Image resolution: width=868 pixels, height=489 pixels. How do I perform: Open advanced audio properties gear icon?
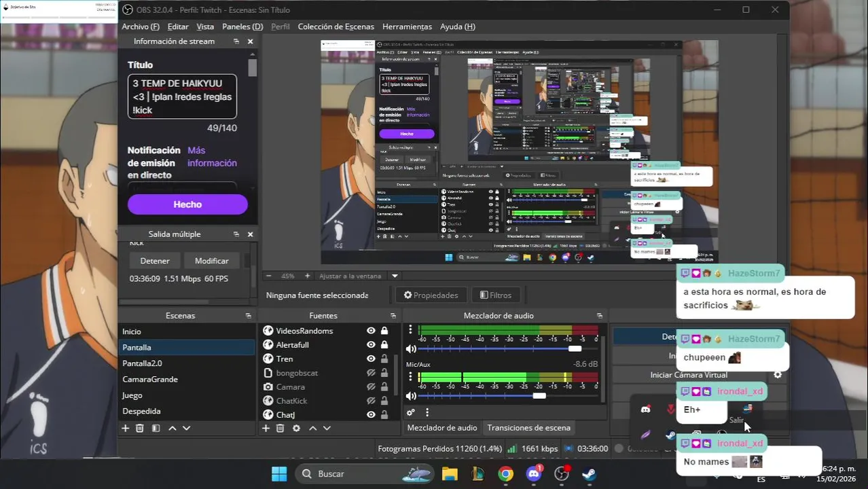click(411, 412)
